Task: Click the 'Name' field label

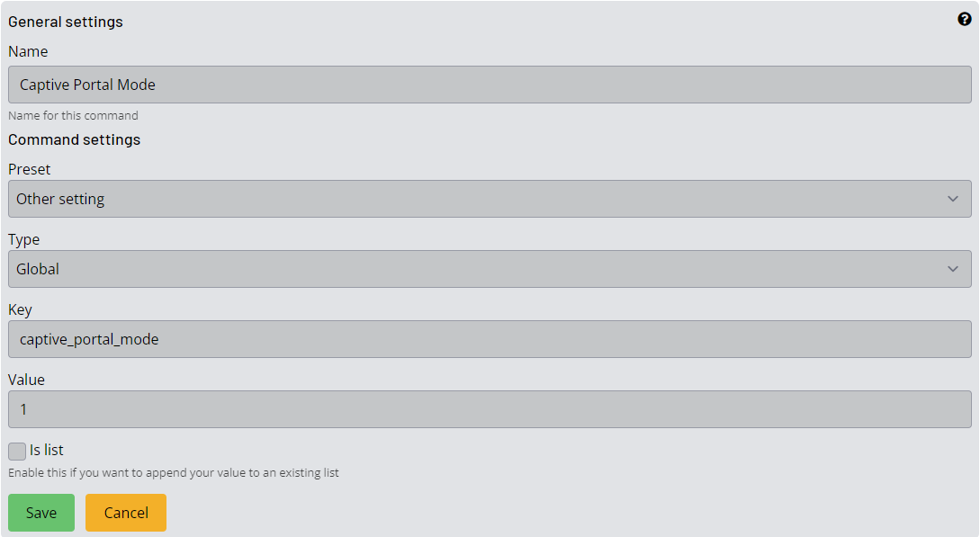Action: point(28,51)
